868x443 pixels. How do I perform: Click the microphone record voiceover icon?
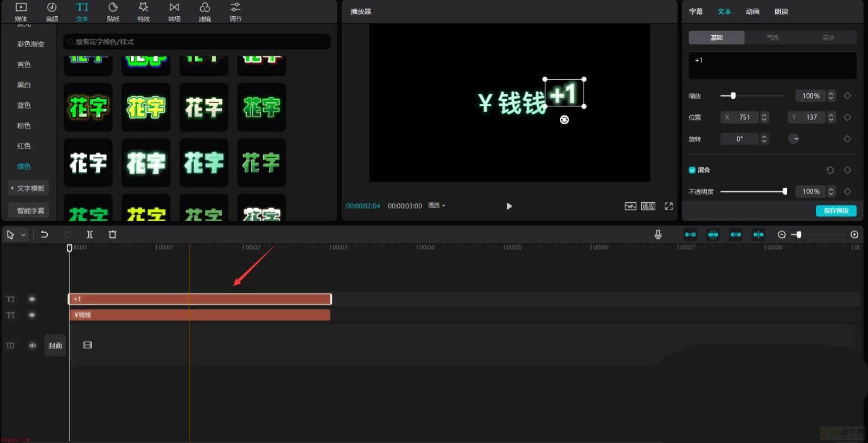point(658,234)
